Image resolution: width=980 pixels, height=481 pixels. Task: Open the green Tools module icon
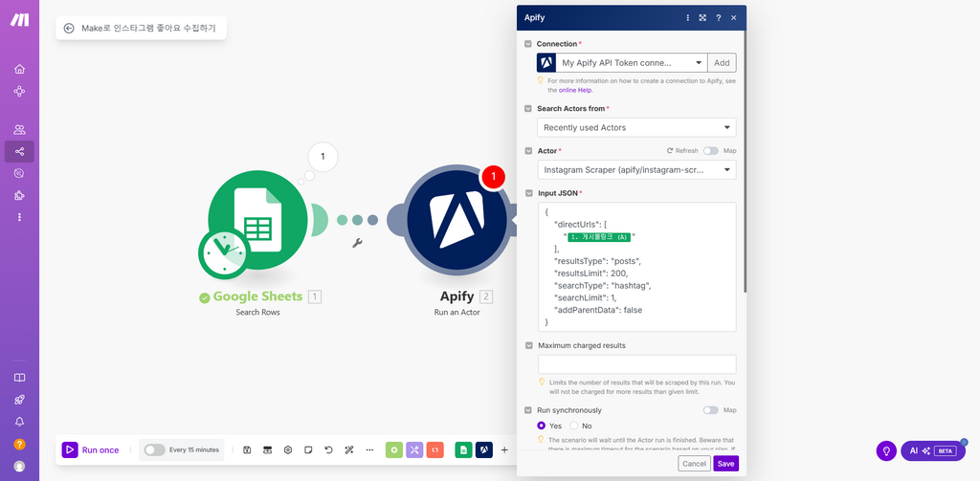click(x=394, y=449)
